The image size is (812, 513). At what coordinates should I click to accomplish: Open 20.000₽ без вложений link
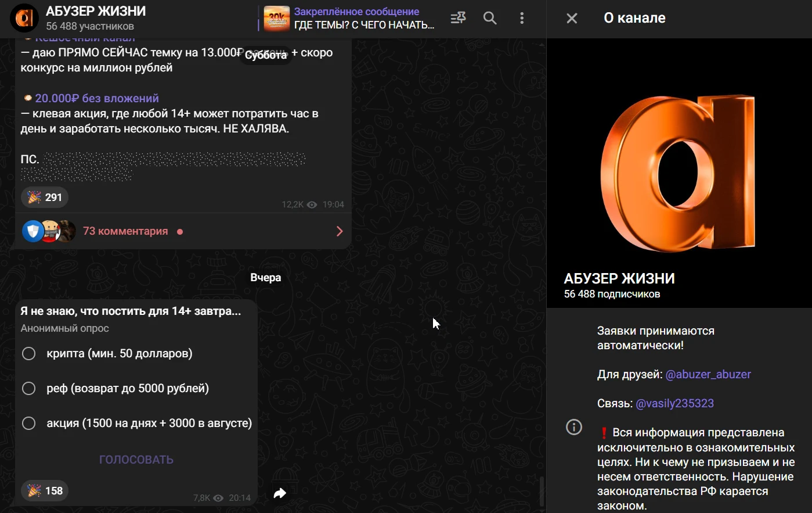point(97,98)
